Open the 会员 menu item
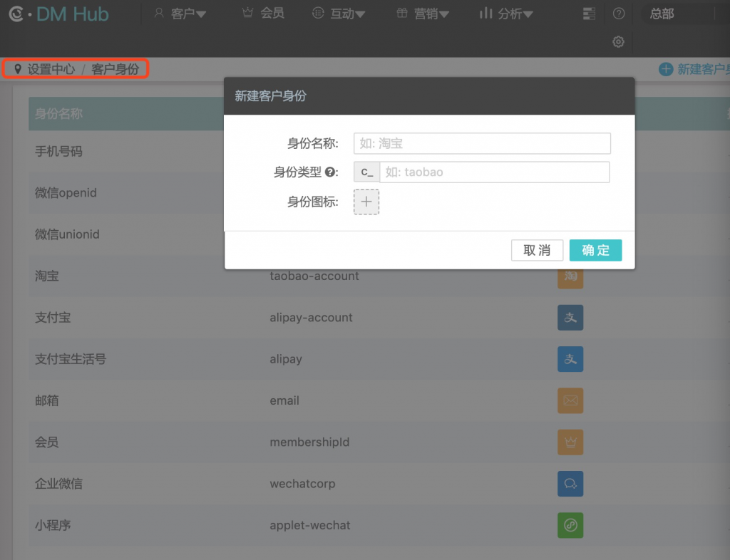730x560 pixels. 263,14
